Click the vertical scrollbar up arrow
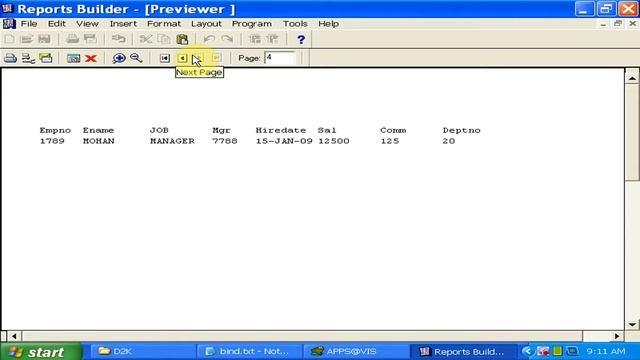The height and width of the screenshot is (360, 640). [x=632, y=78]
